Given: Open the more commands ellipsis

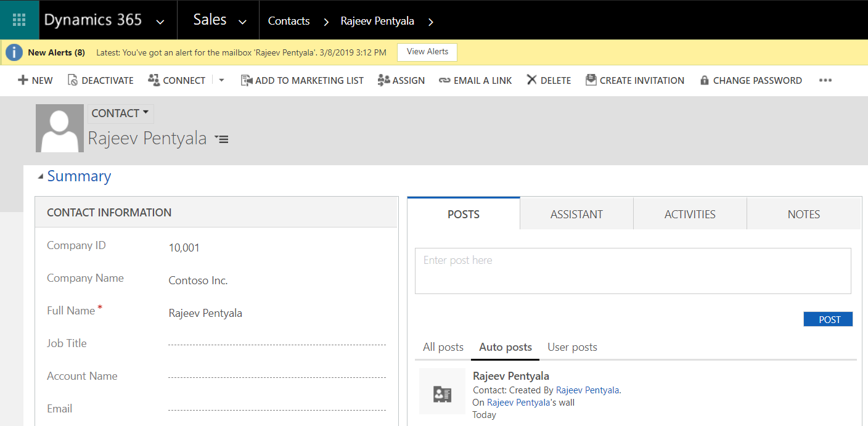Looking at the screenshot, I should coord(825,81).
